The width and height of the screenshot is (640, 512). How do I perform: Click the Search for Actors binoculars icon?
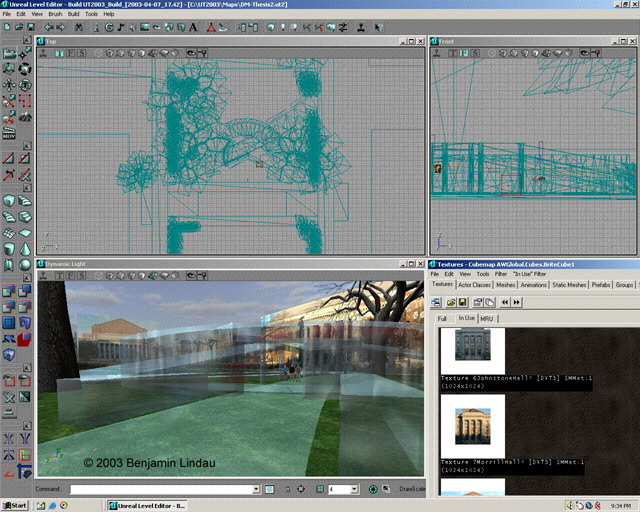78,27
